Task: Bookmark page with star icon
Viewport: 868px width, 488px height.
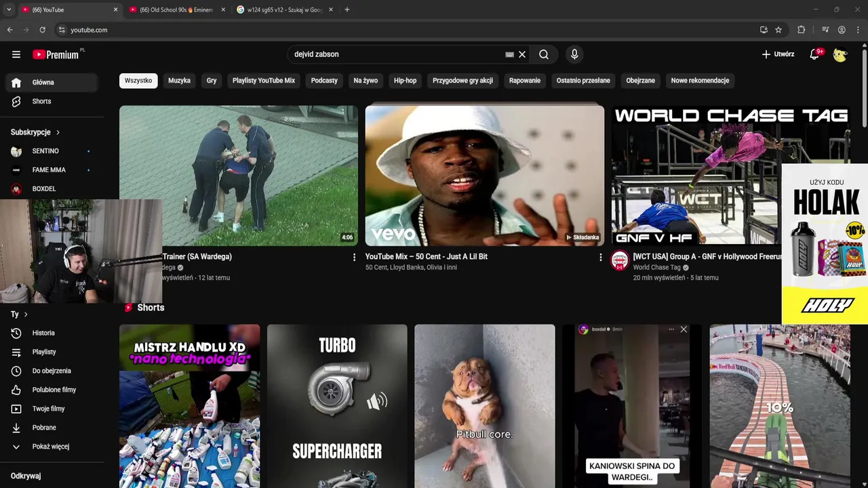Action: click(x=778, y=30)
